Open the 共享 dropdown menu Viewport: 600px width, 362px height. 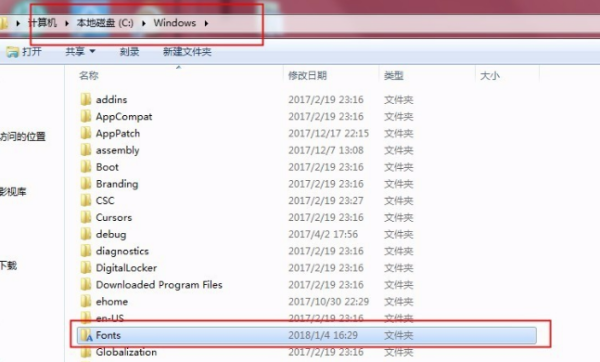(x=80, y=52)
